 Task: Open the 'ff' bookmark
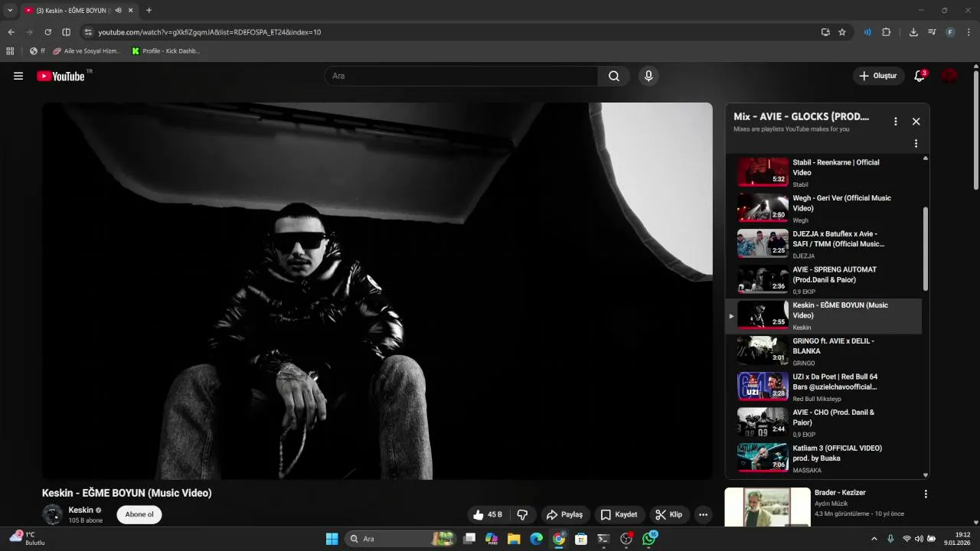38,51
